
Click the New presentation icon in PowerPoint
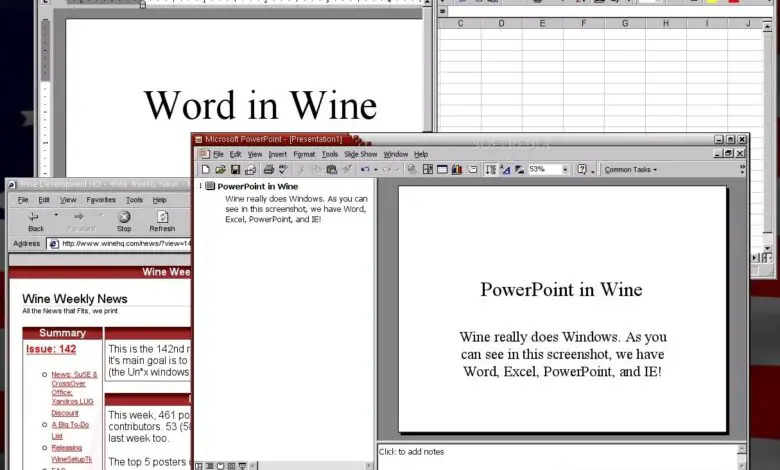pos(205,170)
